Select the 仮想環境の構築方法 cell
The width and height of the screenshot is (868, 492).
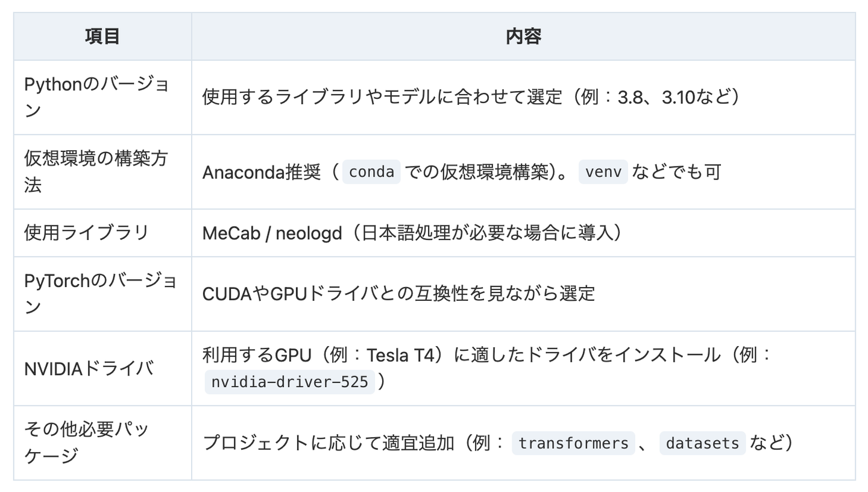(96, 172)
